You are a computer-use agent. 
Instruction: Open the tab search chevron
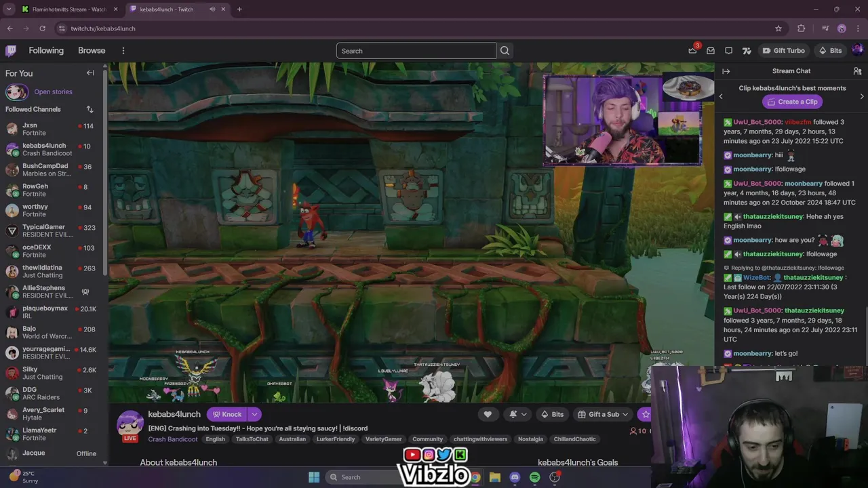[9, 9]
